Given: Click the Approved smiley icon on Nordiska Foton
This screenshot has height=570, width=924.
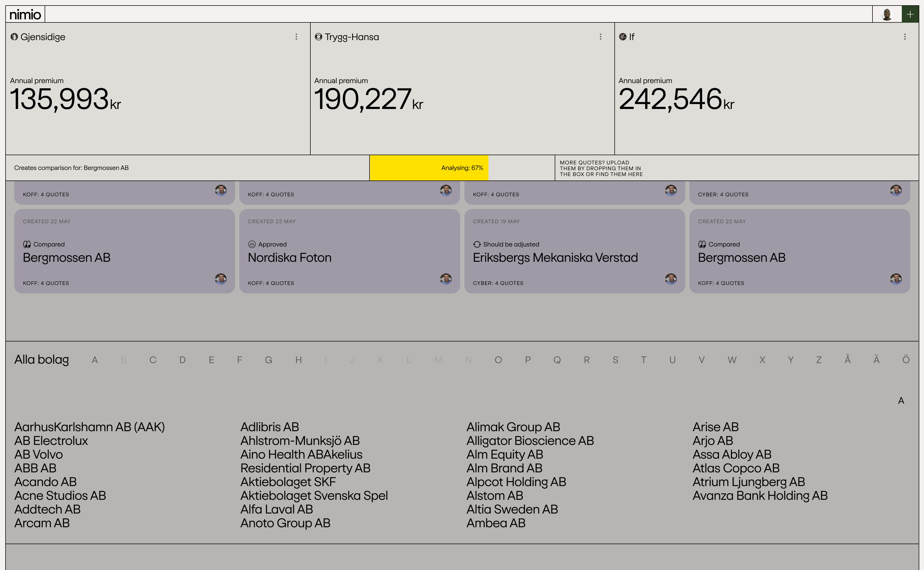Looking at the screenshot, I should click(252, 244).
